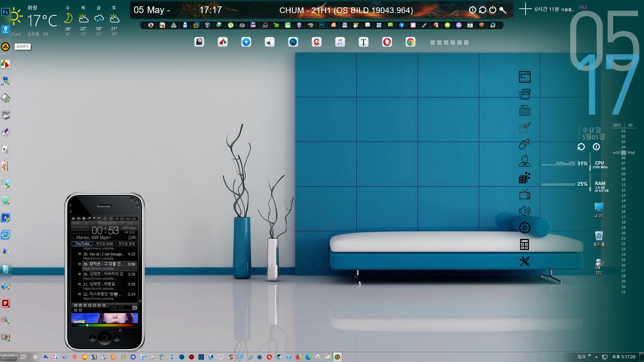Click the power icon in top header bar

coord(492,10)
